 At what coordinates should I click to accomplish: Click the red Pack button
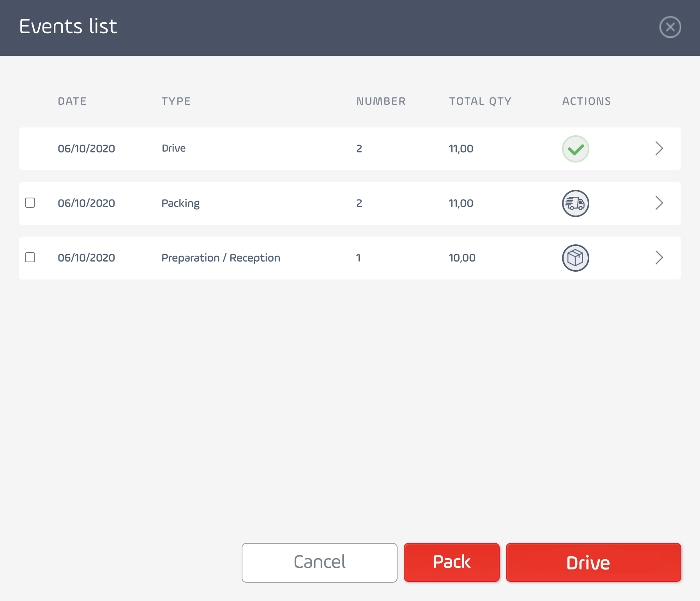[452, 562]
